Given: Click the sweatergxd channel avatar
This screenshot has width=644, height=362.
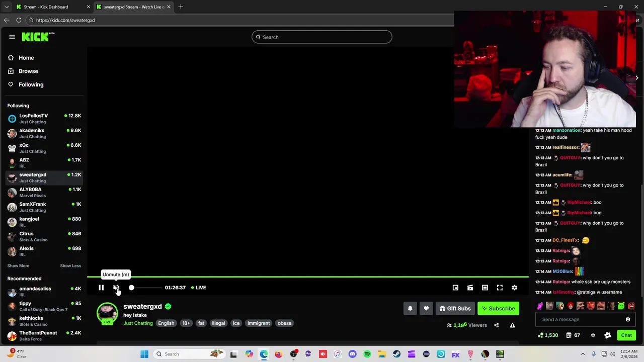Looking at the screenshot, I should tap(107, 313).
